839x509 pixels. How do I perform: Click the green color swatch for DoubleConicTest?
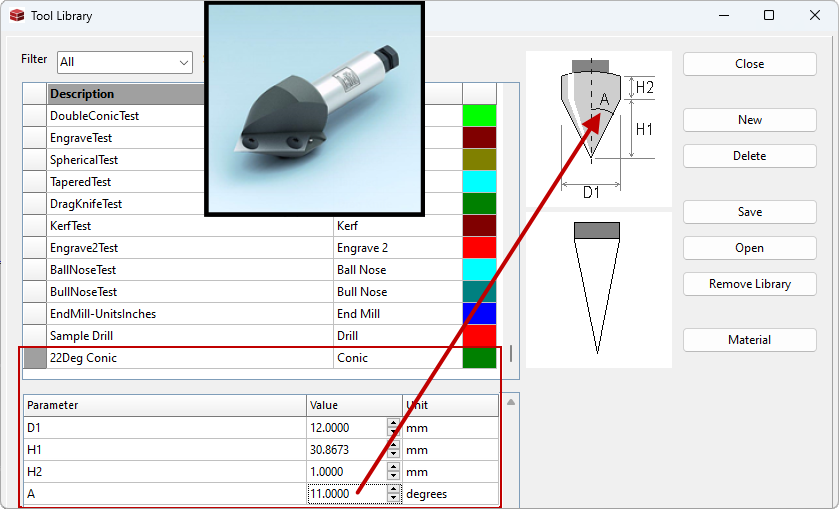pos(479,116)
